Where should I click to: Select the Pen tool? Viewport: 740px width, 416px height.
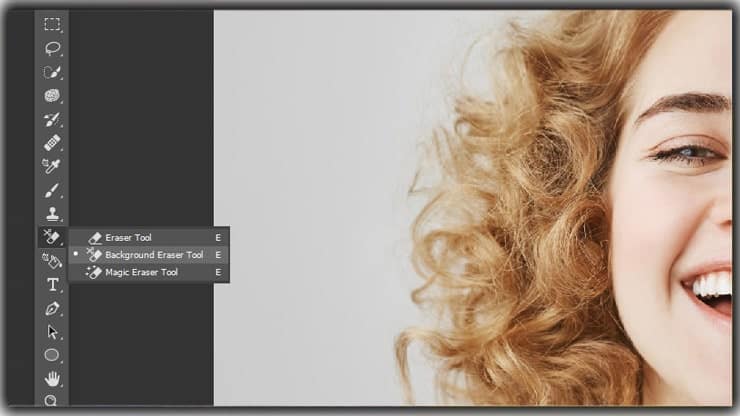(x=52, y=308)
